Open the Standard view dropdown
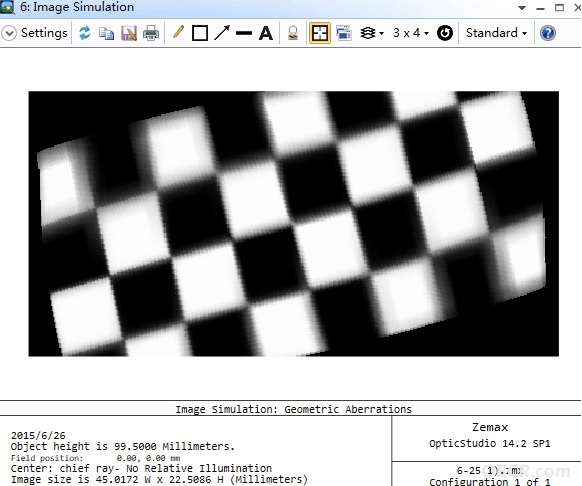Screen dimensions: 582x486 496,33
